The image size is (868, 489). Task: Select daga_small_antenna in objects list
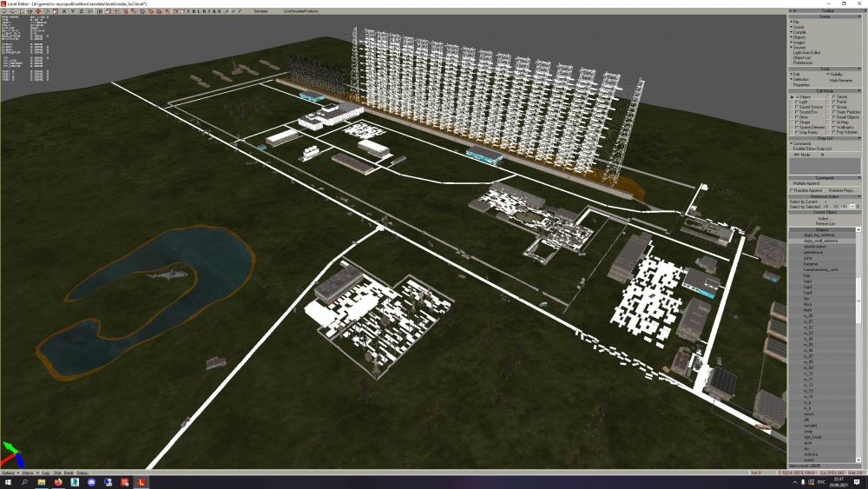822,241
